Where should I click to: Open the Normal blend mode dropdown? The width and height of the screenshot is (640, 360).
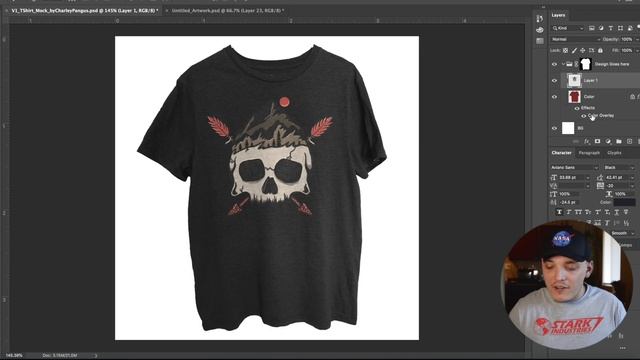coord(576,39)
